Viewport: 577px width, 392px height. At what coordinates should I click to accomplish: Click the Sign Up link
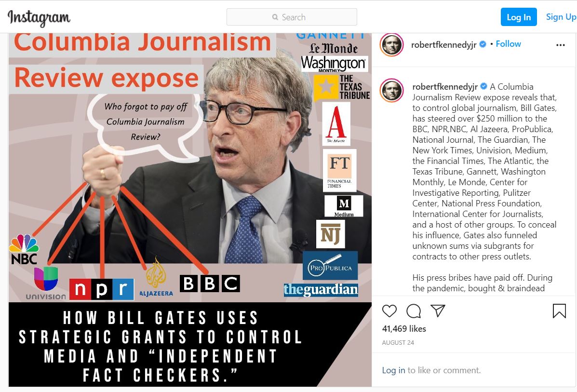tap(561, 17)
